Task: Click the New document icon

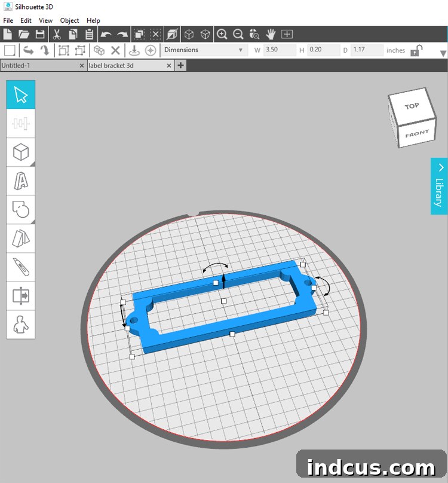Action: [x=7, y=34]
